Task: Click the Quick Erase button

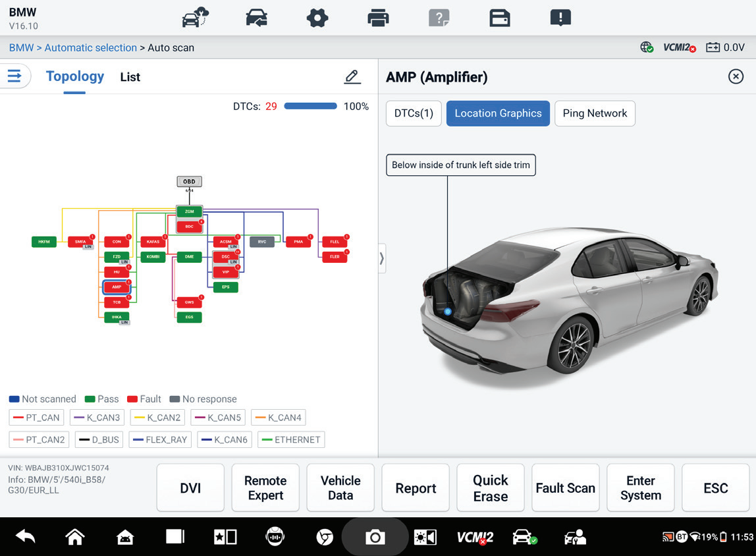Action: point(491,488)
